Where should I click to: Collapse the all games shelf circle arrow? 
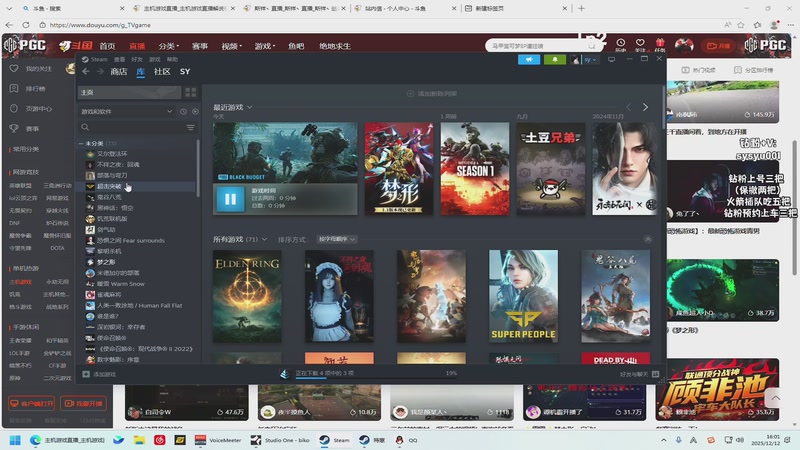pos(647,239)
